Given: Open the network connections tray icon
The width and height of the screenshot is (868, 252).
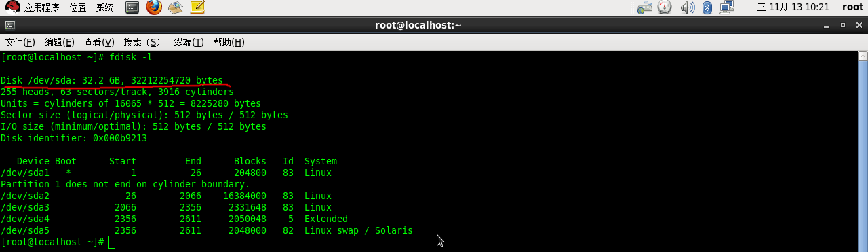Looking at the screenshot, I should tap(727, 7).
